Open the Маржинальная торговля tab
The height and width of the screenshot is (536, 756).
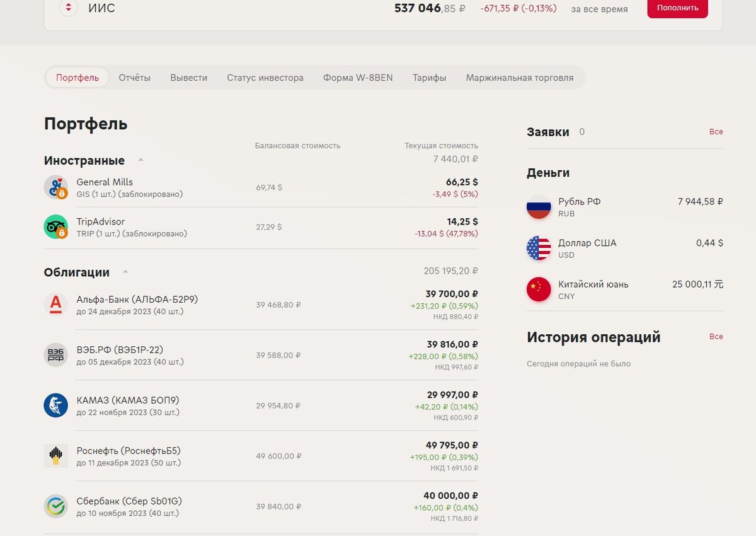520,78
